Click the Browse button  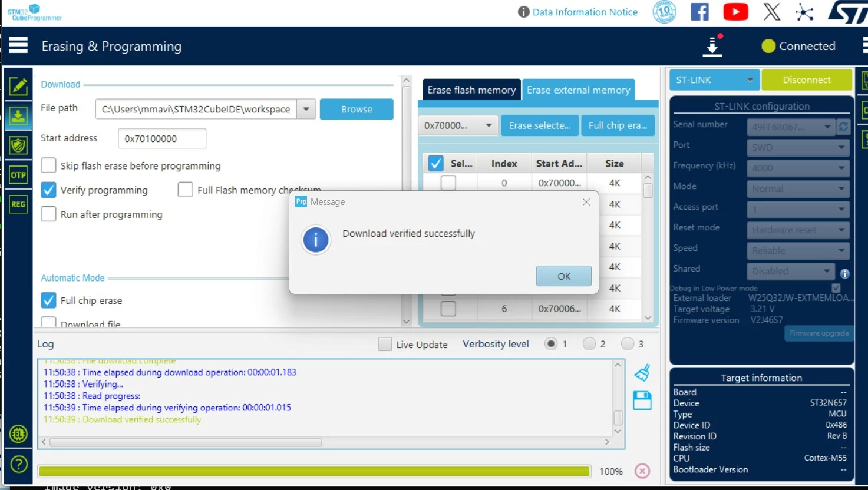357,109
